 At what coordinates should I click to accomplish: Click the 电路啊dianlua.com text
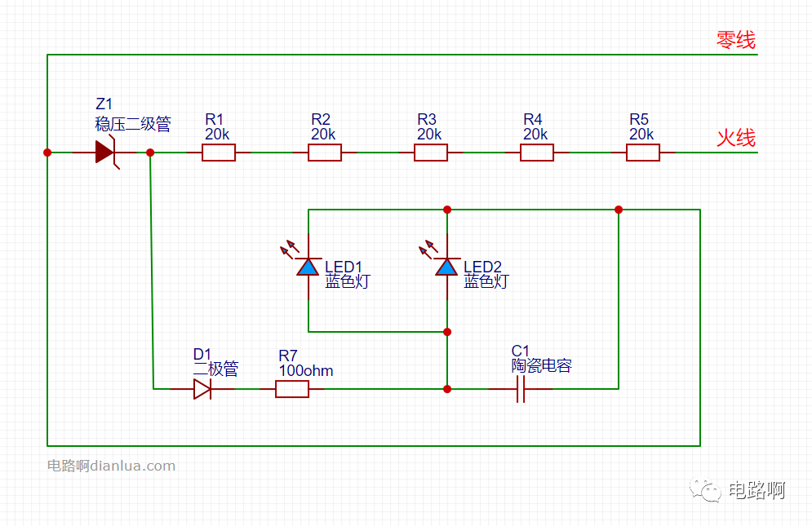tap(111, 466)
